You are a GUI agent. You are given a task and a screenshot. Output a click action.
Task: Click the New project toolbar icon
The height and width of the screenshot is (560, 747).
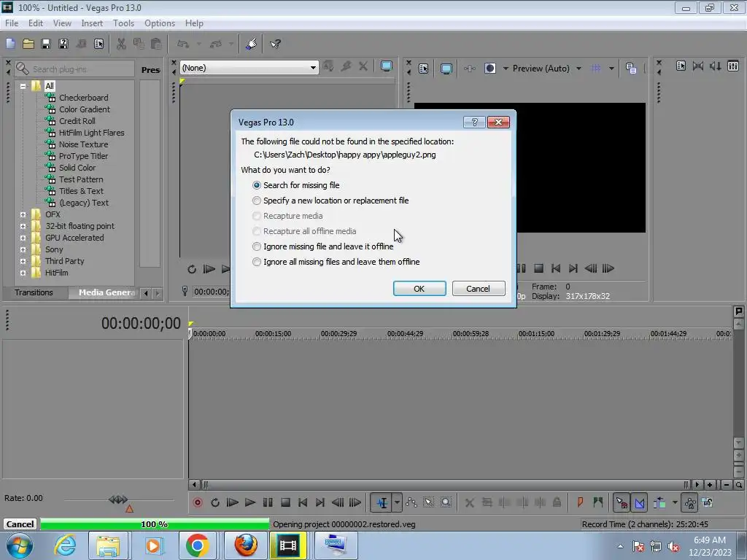pyautogui.click(x=10, y=44)
